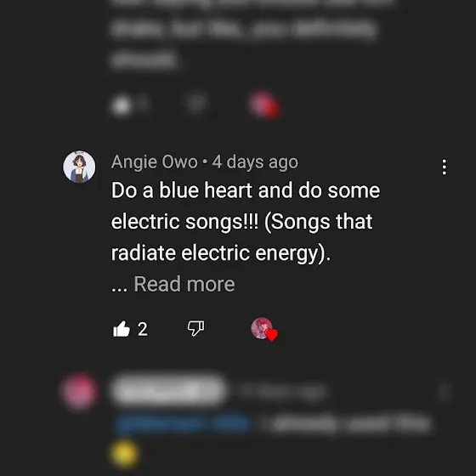Click the 'Do a blue heart' comment text

click(246, 221)
